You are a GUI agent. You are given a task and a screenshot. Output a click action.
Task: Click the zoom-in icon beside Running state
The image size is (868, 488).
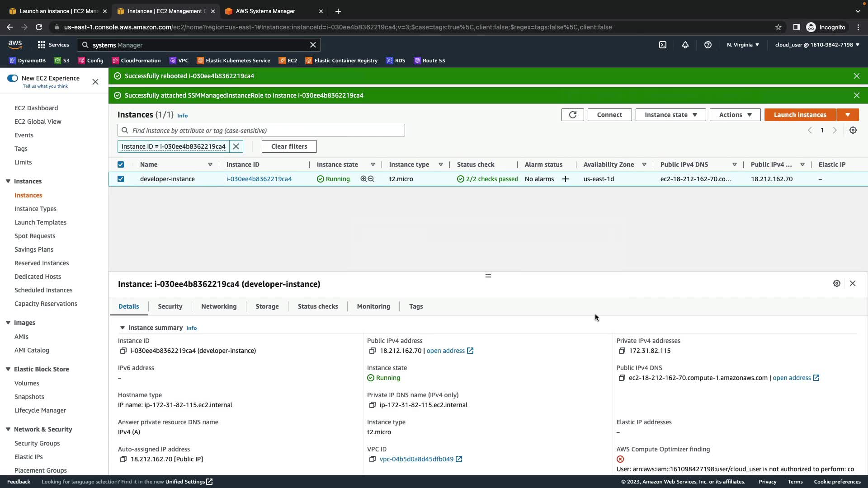pos(363,179)
